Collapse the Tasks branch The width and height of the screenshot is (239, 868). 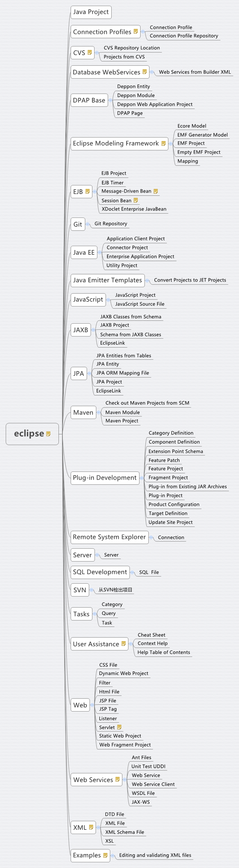(x=95, y=614)
